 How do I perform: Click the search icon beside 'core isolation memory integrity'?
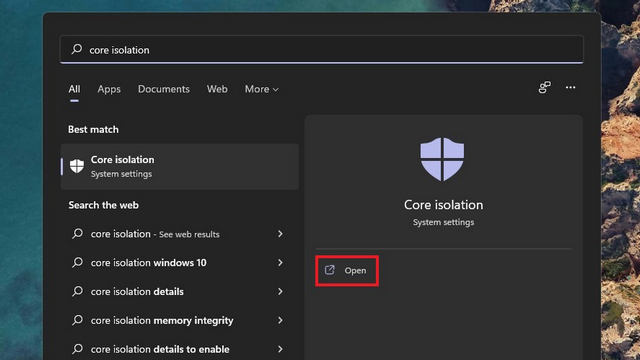pyautogui.click(x=78, y=320)
